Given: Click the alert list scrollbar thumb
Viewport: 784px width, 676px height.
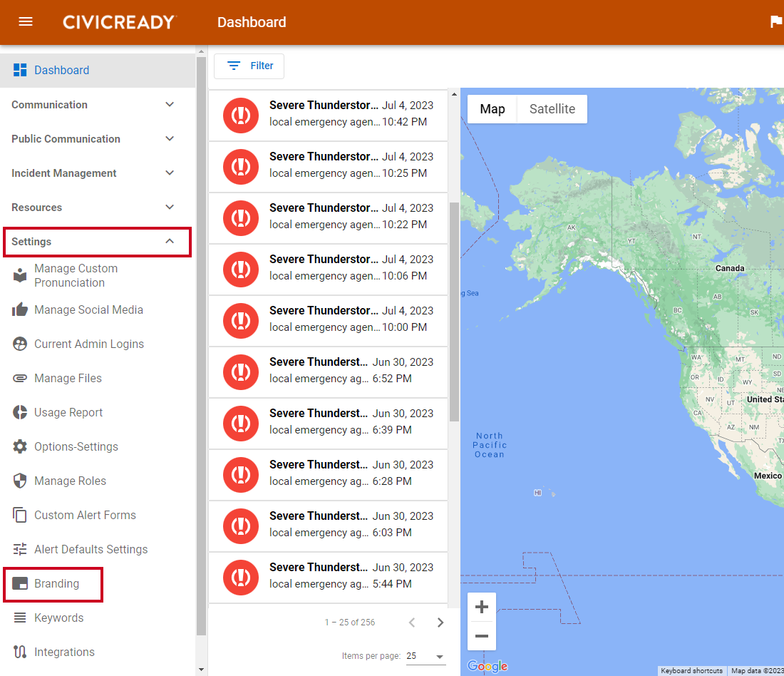Looking at the screenshot, I should [x=454, y=312].
